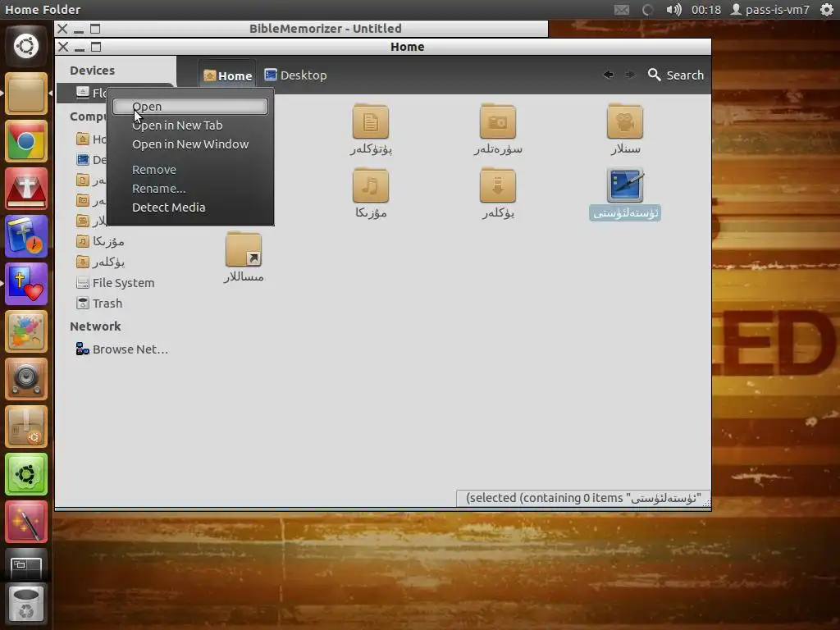Open the speaker music player app
Viewport: 840px width, 630px height.
click(x=25, y=379)
